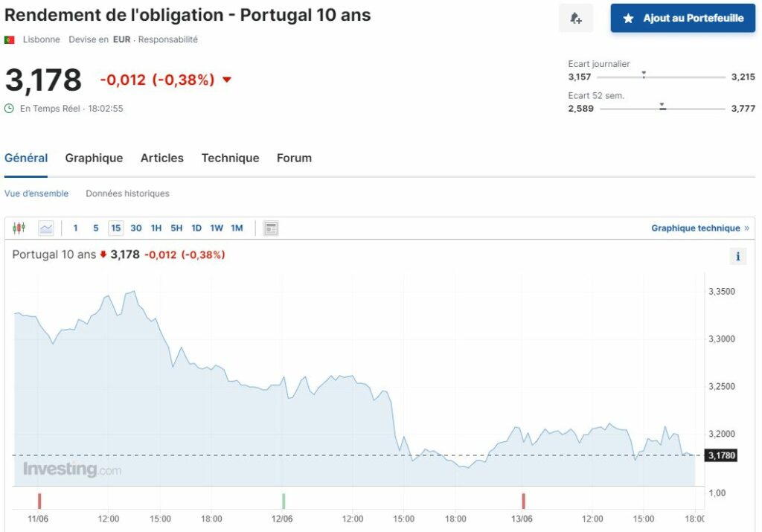Click the green event marker at 12/06
This screenshot has width=762, height=532.
(283, 501)
